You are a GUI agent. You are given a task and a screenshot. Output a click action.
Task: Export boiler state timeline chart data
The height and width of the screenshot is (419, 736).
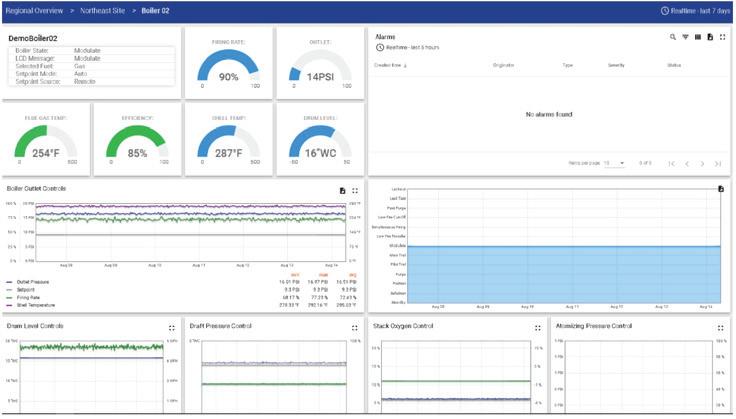pos(721,189)
